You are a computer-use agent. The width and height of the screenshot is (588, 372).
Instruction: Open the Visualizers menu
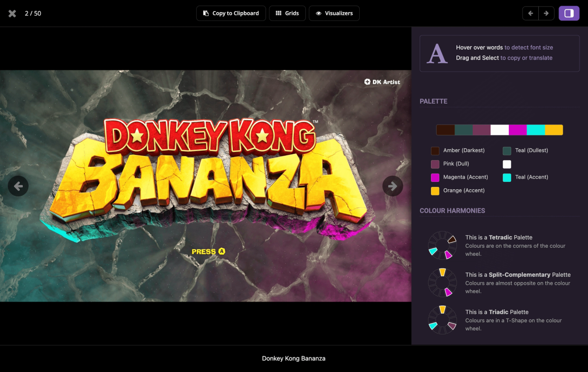click(334, 13)
